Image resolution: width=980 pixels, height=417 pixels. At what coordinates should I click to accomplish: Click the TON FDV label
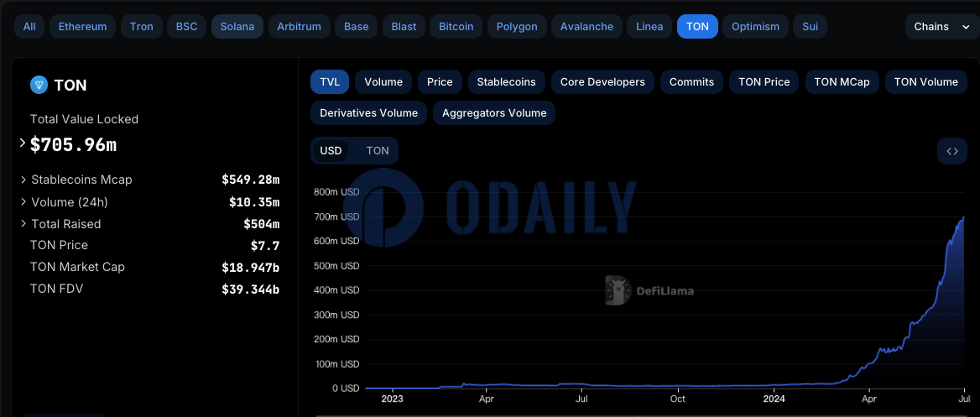pos(56,289)
